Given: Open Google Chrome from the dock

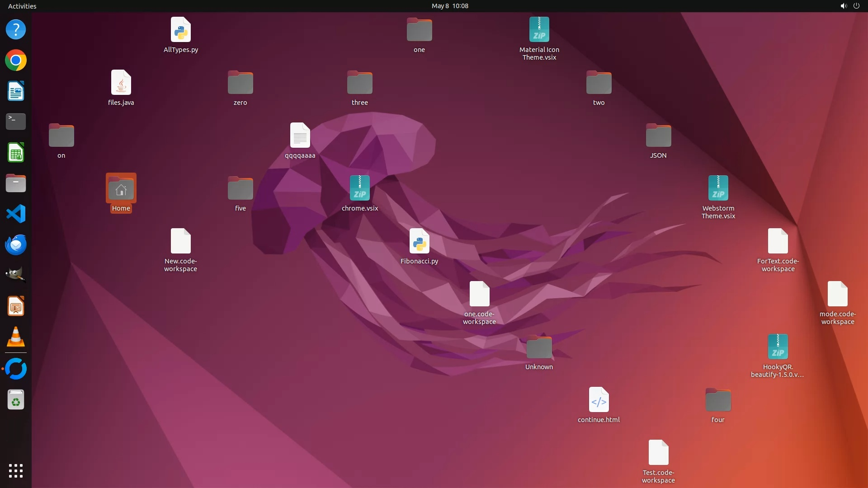Looking at the screenshot, I should [x=16, y=61].
